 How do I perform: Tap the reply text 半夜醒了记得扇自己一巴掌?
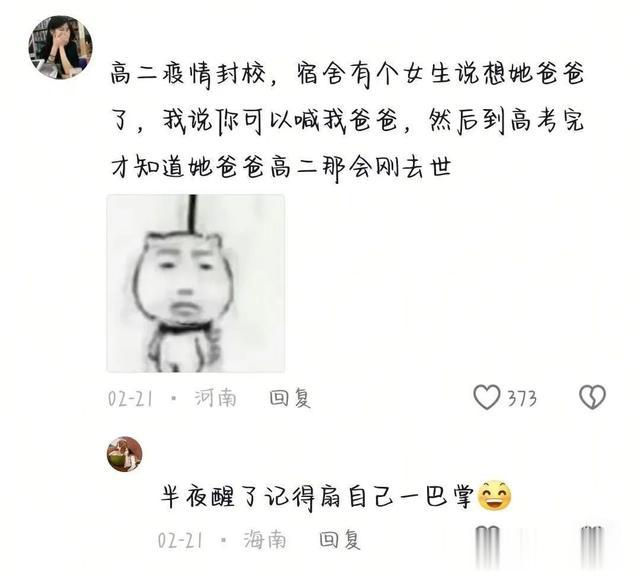click(x=317, y=497)
